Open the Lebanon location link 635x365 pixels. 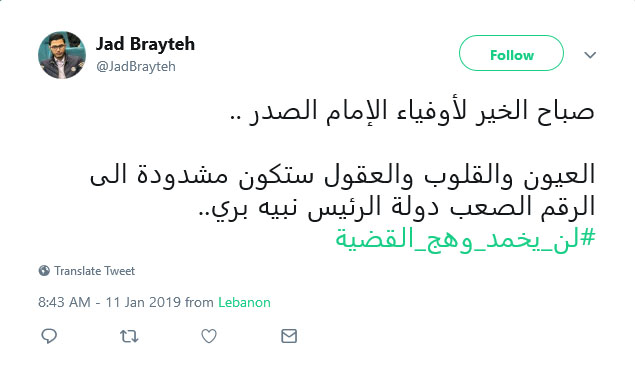click(x=244, y=302)
